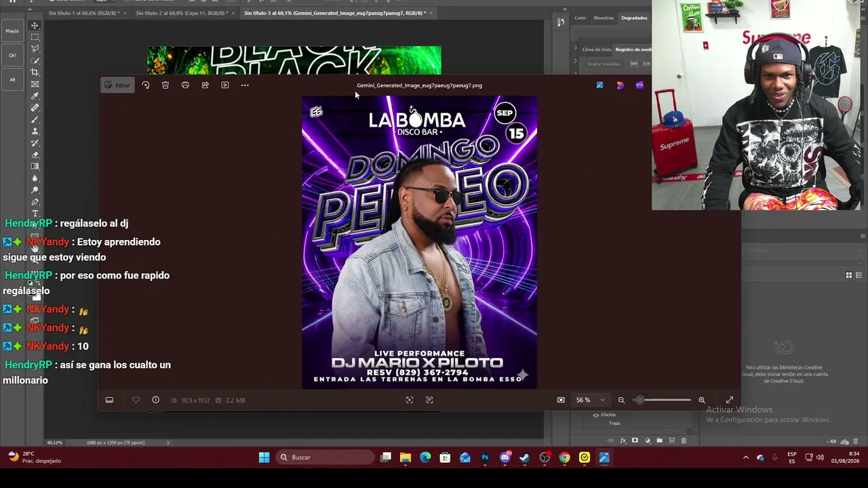This screenshot has width=868, height=488.
Task: Share the image from Photos viewer
Action: click(x=205, y=85)
